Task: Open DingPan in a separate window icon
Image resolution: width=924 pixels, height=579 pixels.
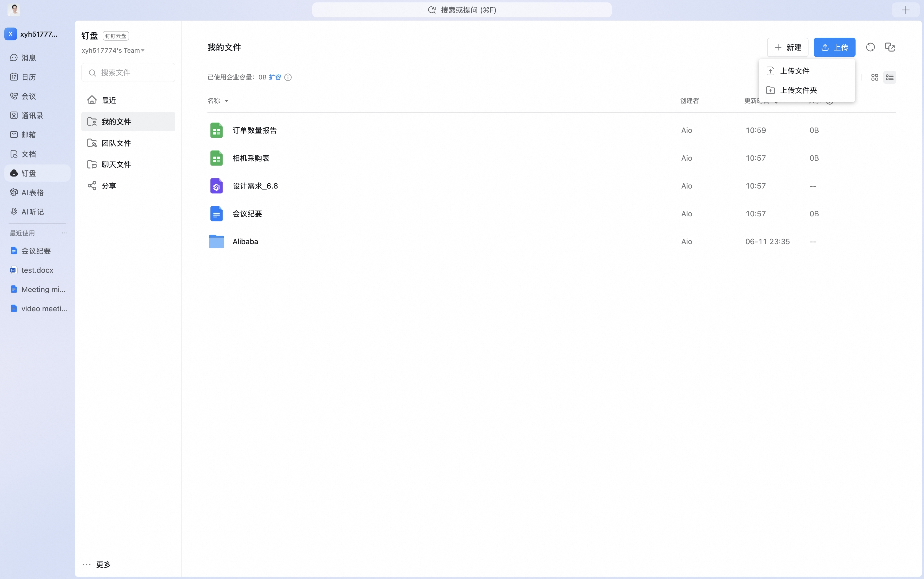Action: (890, 47)
